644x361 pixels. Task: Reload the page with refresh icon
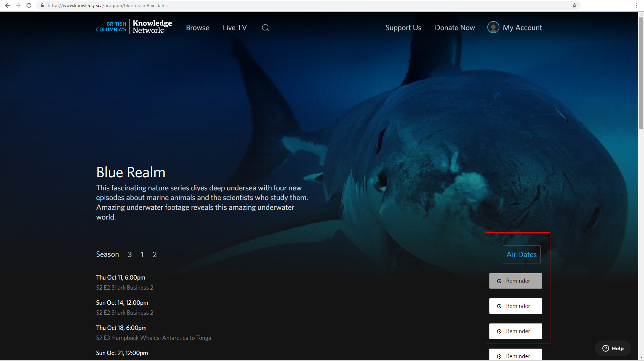pos(29,5)
